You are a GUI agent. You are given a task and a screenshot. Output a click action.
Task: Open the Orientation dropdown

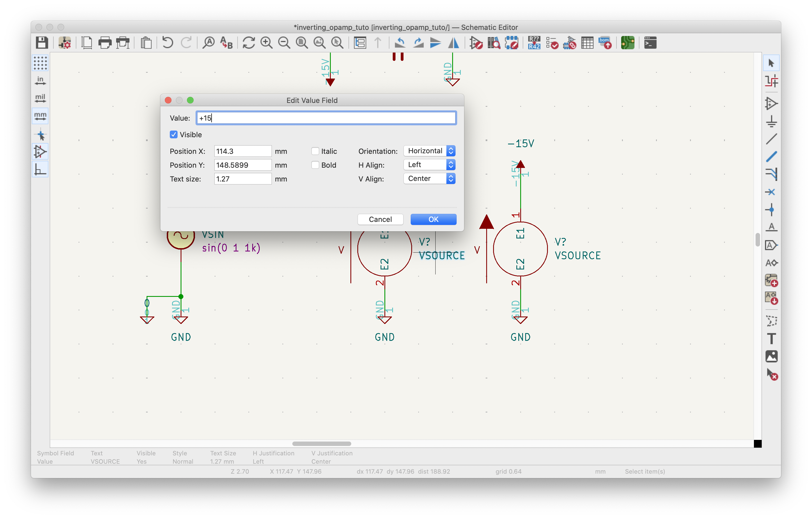pyautogui.click(x=429, y=151)
